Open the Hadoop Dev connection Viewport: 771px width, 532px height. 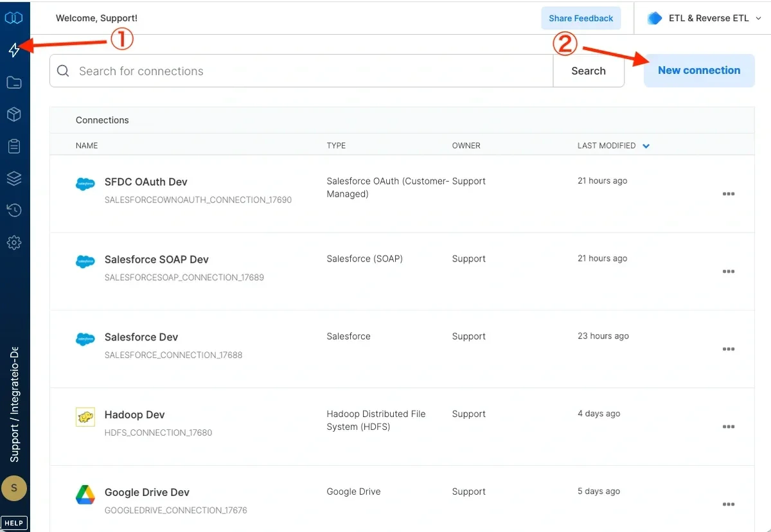(x=135, y=415)
